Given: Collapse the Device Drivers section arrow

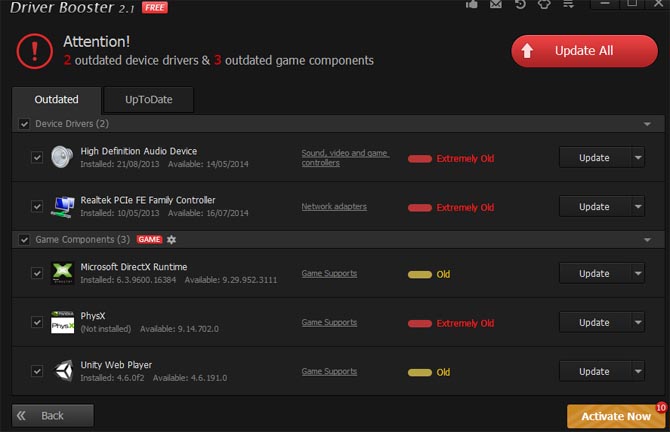Looking at the screenshot, I should coord(647,124).
